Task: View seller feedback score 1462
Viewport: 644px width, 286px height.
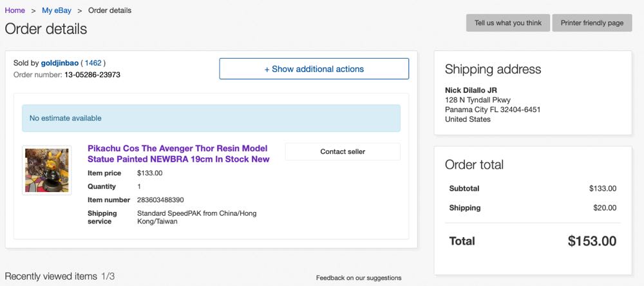Action: click(93, 63)
